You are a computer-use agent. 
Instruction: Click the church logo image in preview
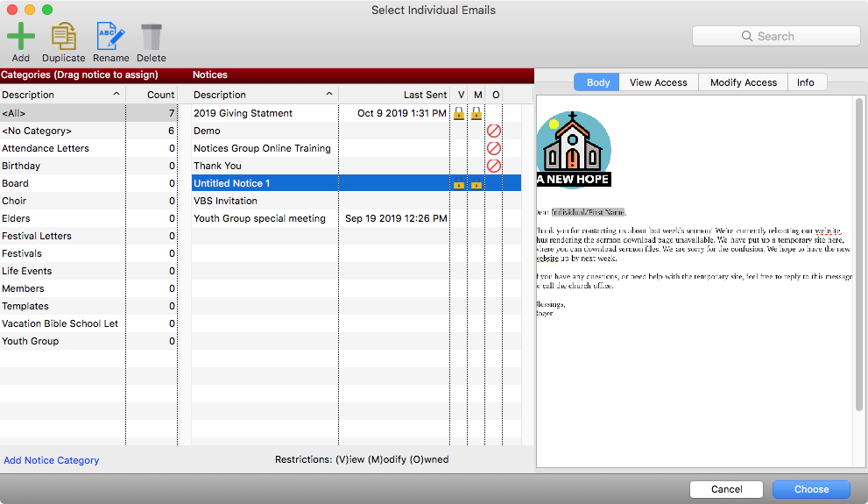click(573, 149)
